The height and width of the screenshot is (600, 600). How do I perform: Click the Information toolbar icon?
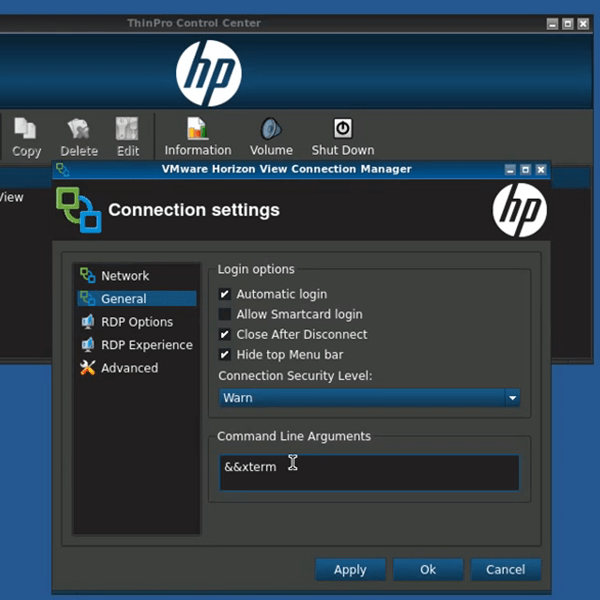pos(197,129)
